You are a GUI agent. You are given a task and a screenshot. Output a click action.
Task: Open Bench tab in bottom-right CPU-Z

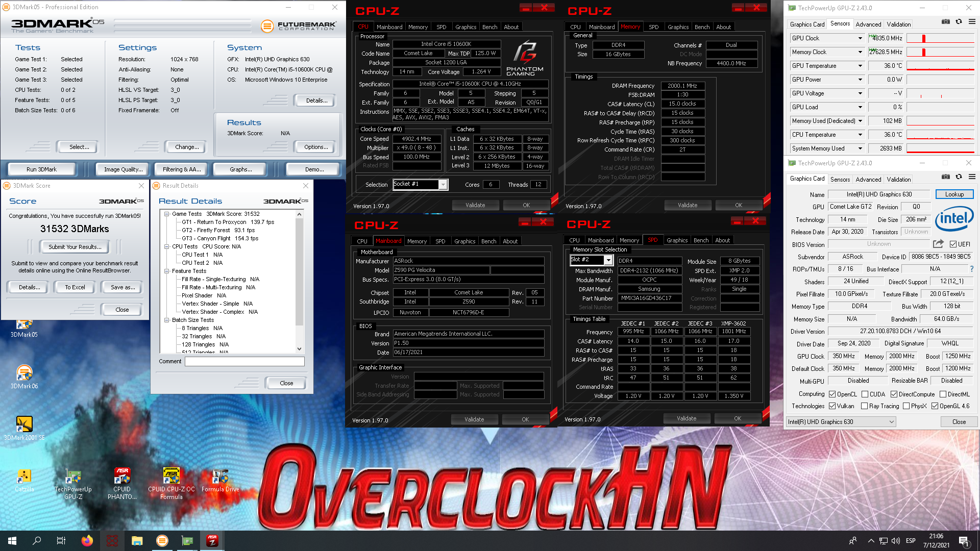tap(701, 240)
